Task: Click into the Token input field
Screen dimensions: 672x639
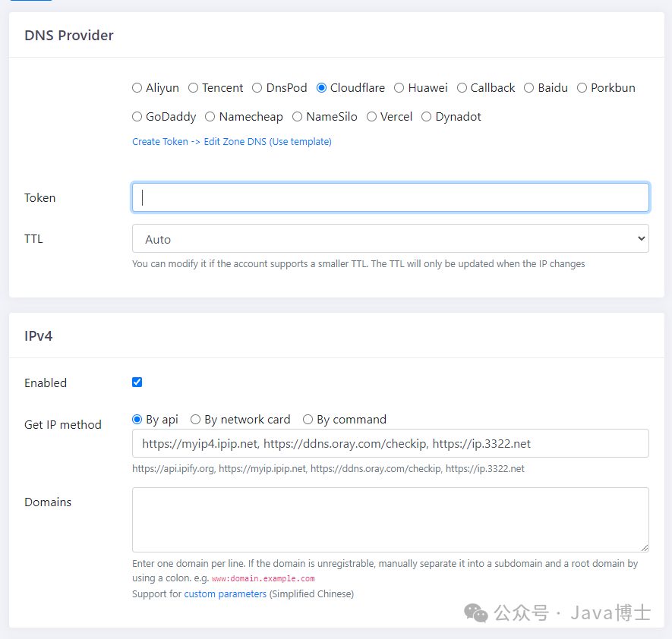Action: (390, 197)
